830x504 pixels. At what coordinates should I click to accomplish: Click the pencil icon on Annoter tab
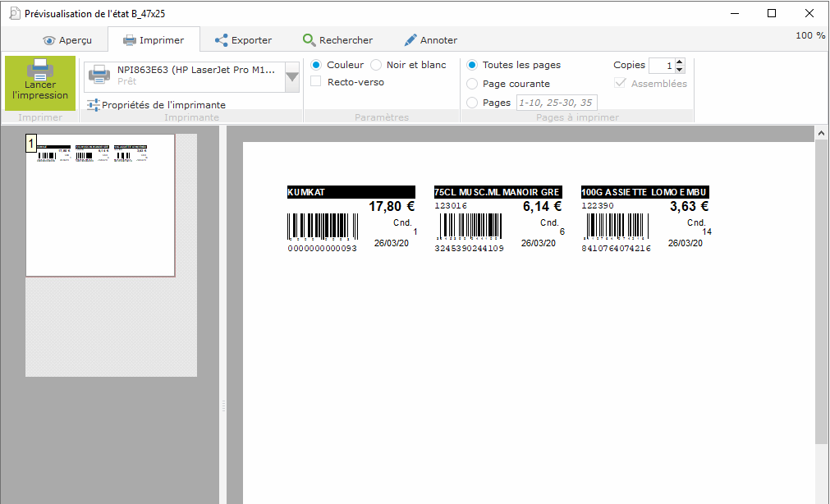point(410,40)
